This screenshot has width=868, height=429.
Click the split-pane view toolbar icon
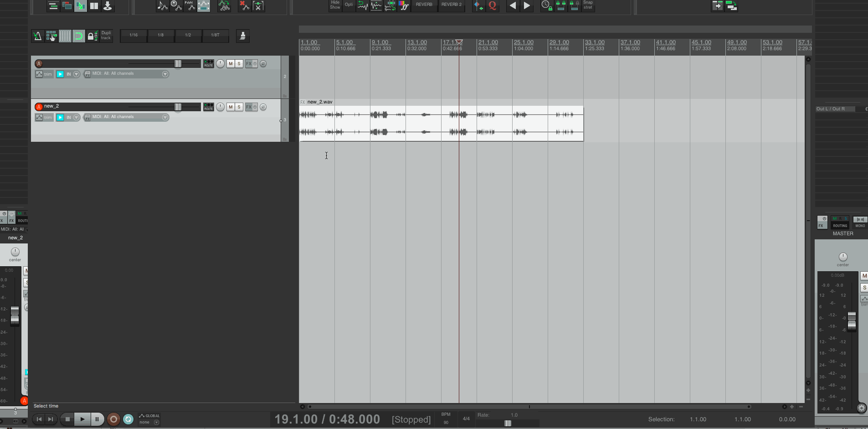pos(94,5)
